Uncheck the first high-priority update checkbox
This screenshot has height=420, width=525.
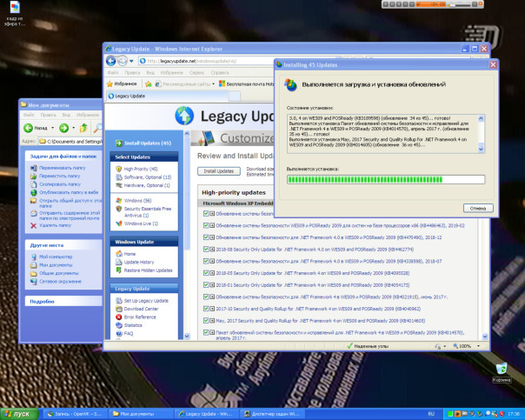point(207,213)
